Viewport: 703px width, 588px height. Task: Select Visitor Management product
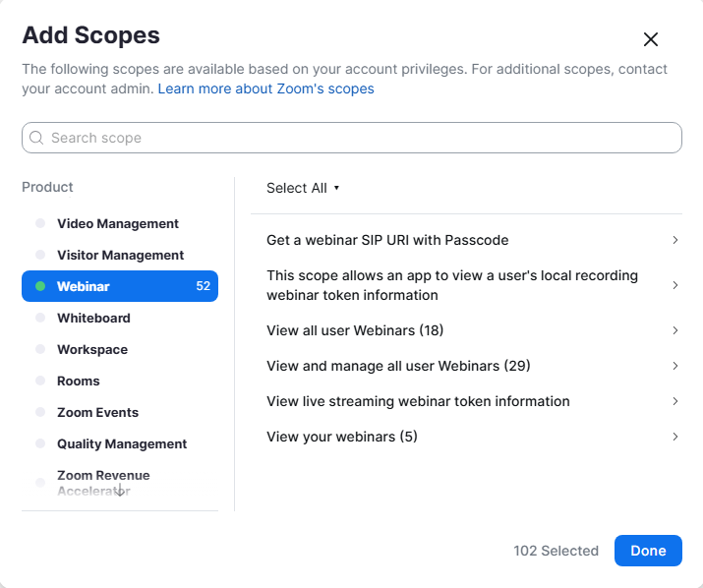tap(120, 256)
